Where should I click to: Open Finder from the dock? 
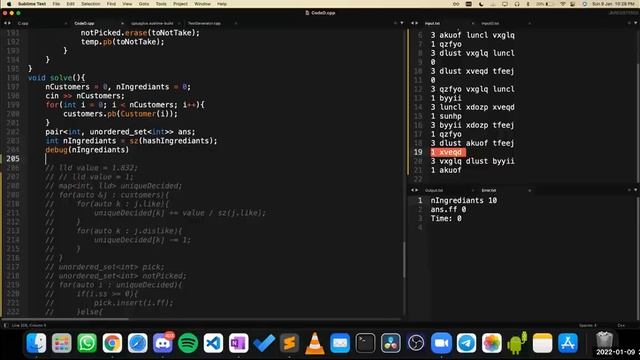click(36, 343)
